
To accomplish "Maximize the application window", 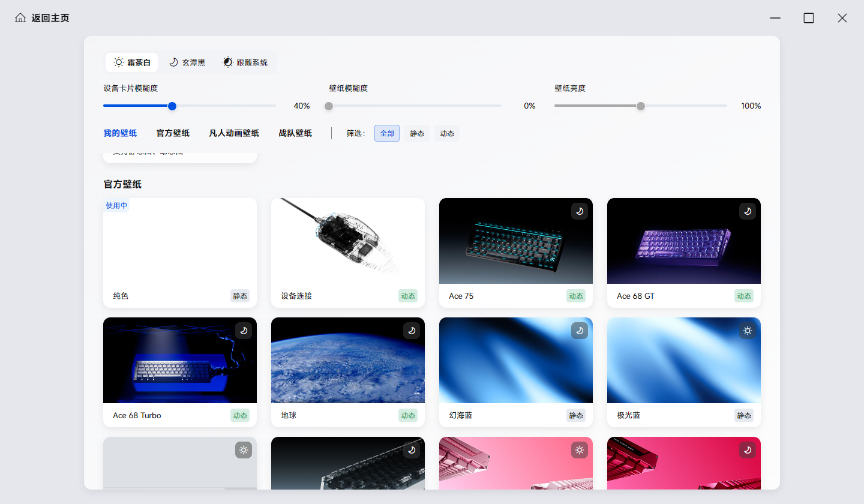I will point(809,18).
